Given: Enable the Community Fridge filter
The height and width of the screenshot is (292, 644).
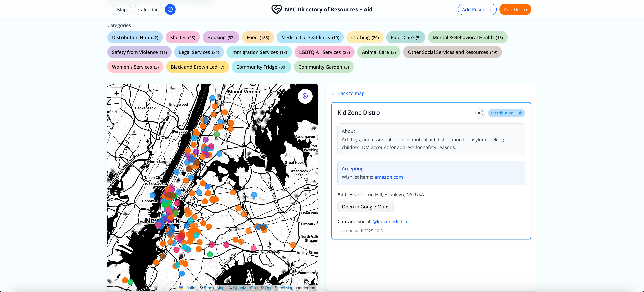Looking at the screenshot, I should point(261,67).
